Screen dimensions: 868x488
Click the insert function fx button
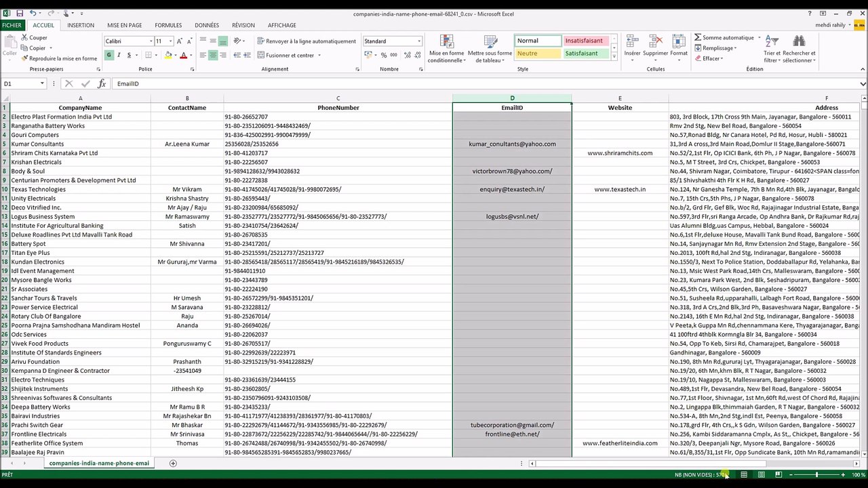tap(102, 83)
